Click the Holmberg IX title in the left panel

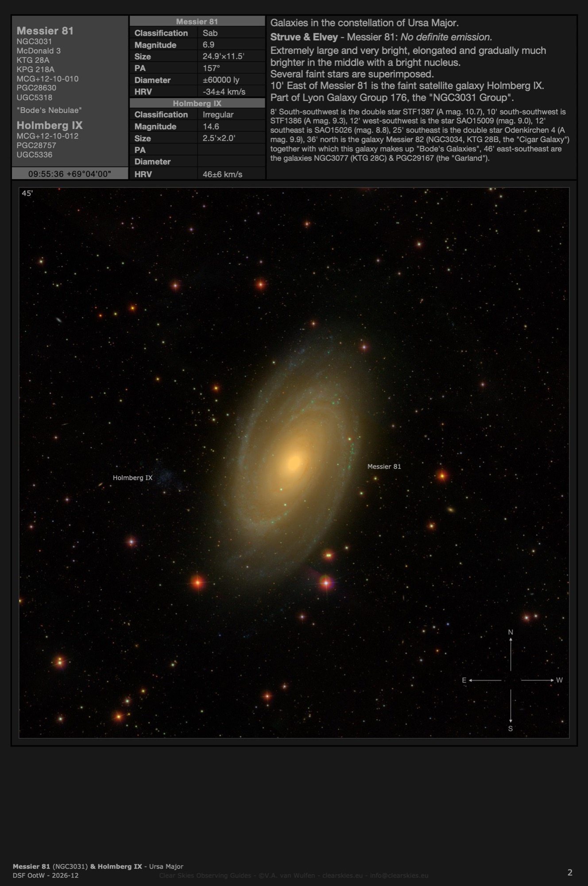click(50, 125)
